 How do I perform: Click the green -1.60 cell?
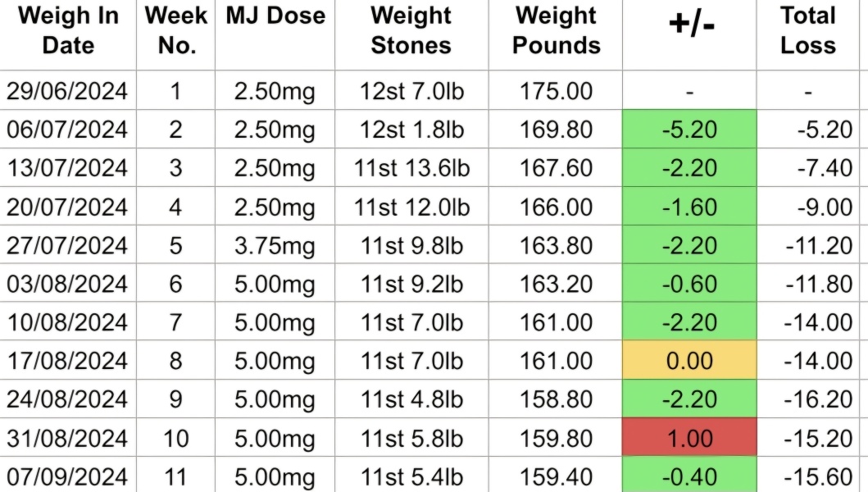click(689, 207)
